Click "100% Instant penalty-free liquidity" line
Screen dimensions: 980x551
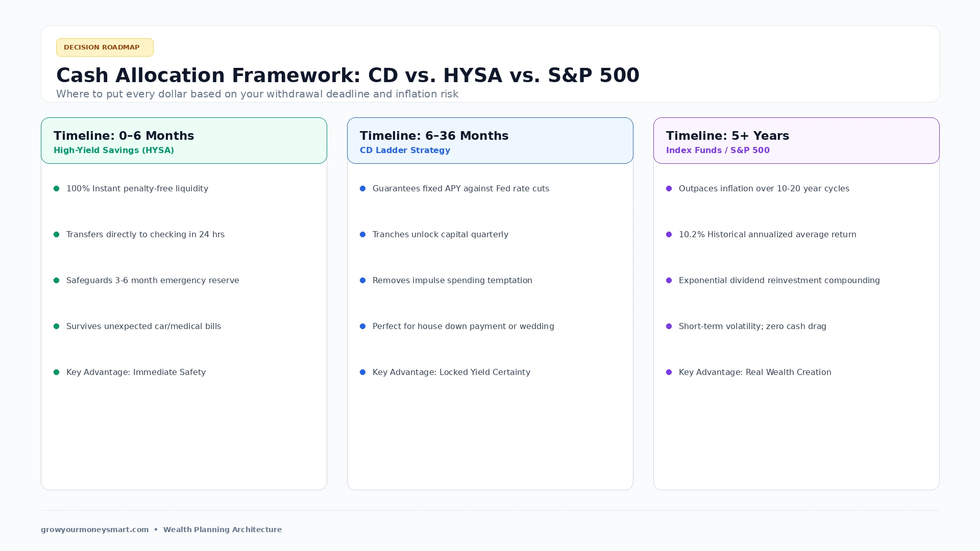coord(137,189)
